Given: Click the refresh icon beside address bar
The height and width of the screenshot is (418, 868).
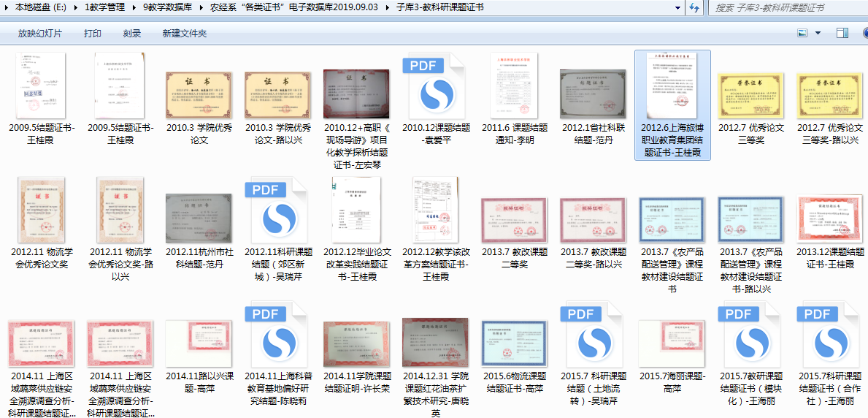Looking at the screenshot, I should (x=694, y=8).
